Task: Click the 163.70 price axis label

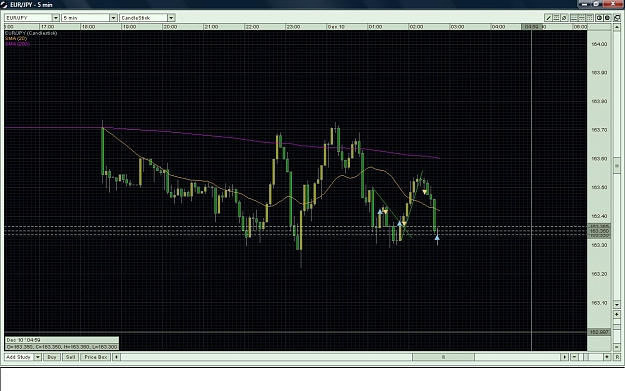Action: pos(599,130)
